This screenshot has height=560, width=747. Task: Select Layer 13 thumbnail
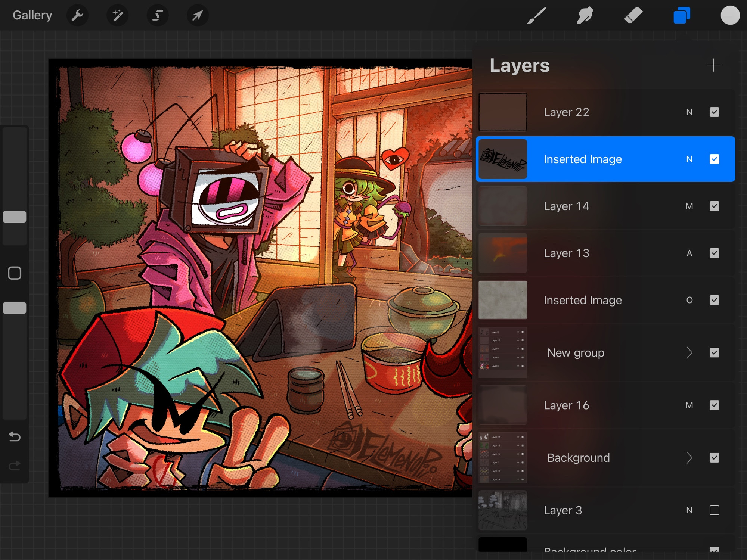tap(503, 253)
